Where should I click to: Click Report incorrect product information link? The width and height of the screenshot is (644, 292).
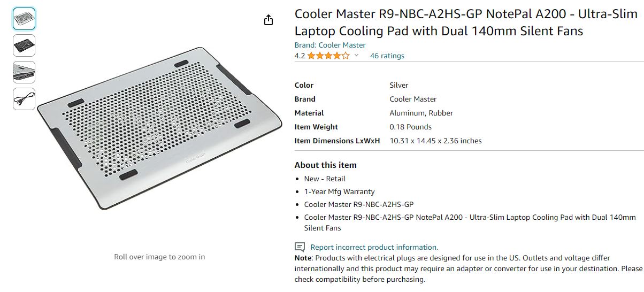[374, 247]
